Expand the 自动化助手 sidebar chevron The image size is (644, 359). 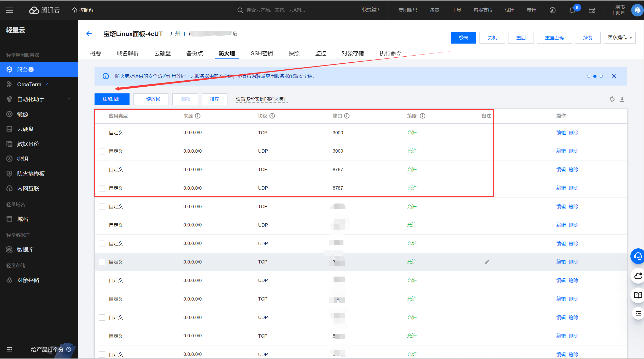[69, 99]
